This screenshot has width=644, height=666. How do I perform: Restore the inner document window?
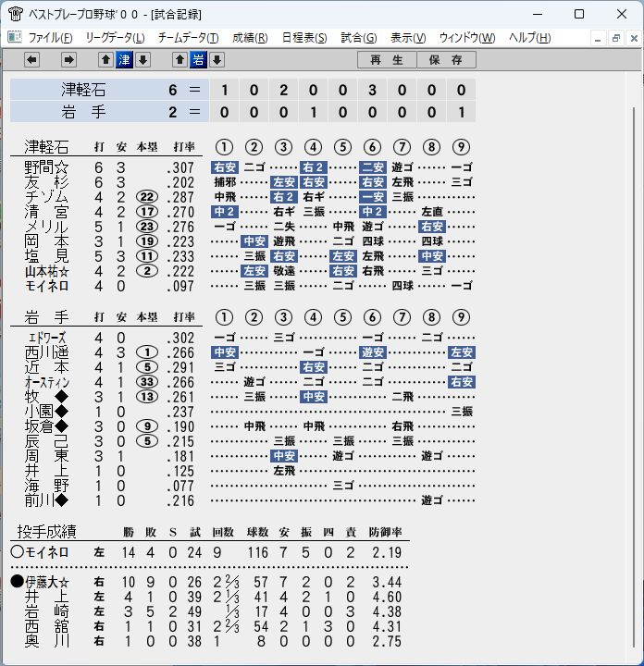[x=616, y=38]
